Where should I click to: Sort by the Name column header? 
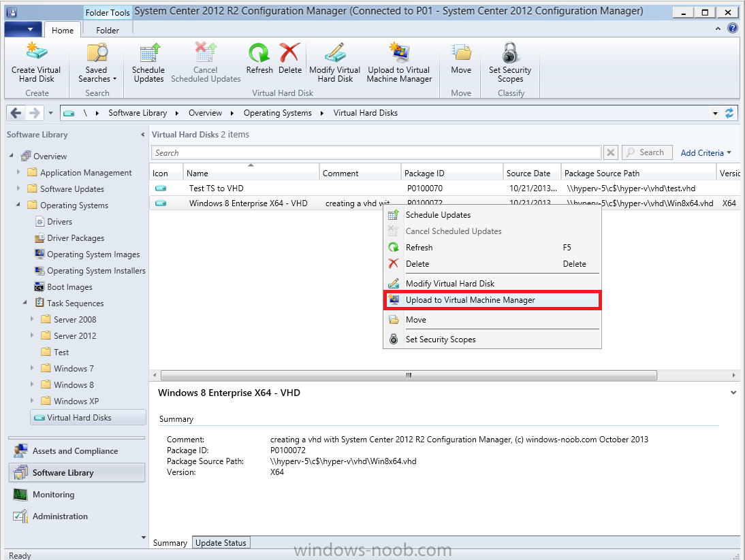click(251, 172)
